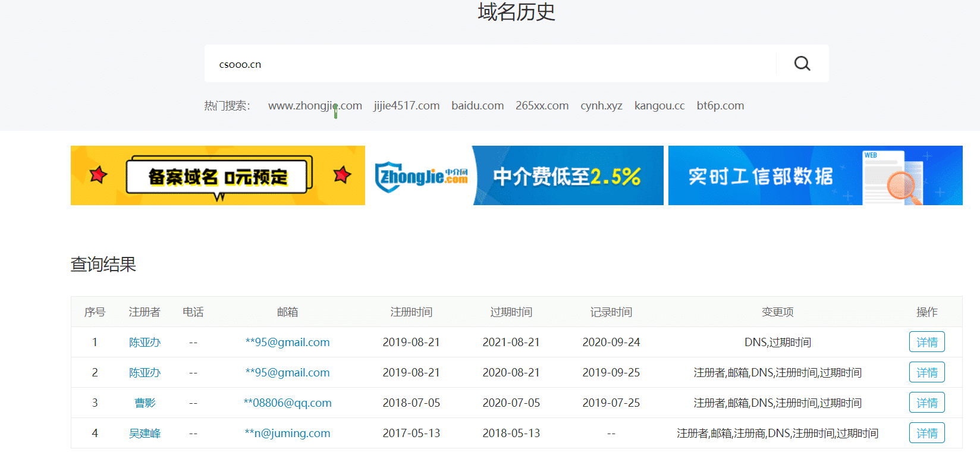The image size is (980, 471).
Task: View 详情 for the 吴建峰 record
Action: 926,434
